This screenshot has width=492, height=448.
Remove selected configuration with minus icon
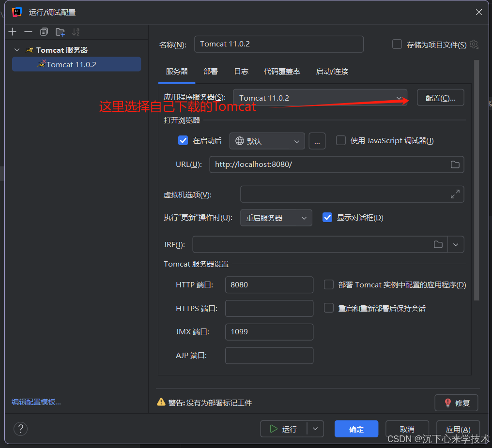[x=28, y=31]
